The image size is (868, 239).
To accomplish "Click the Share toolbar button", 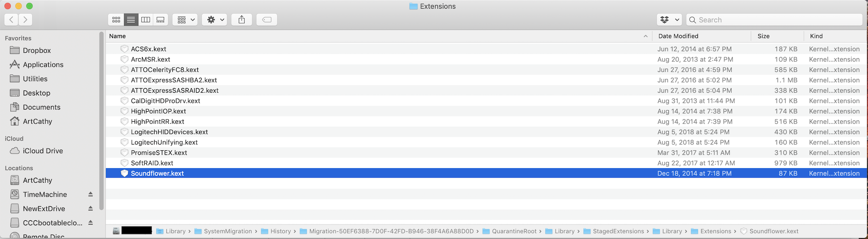I will coord(242,20).
